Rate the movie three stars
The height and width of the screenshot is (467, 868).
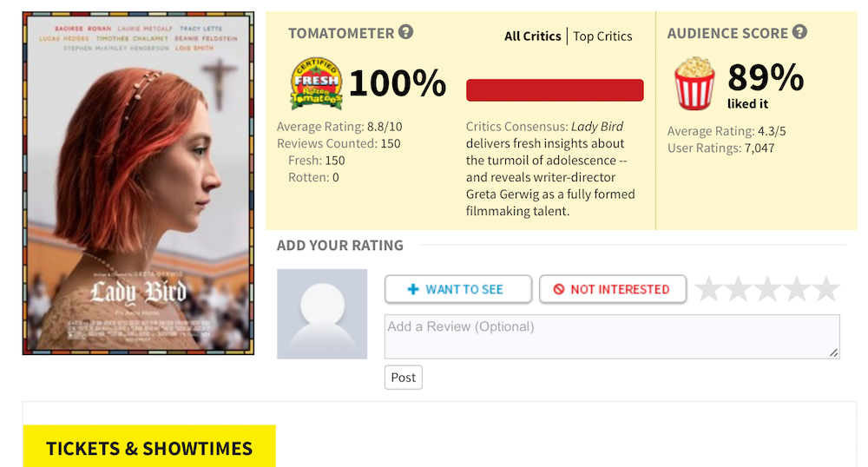[768, 289]
